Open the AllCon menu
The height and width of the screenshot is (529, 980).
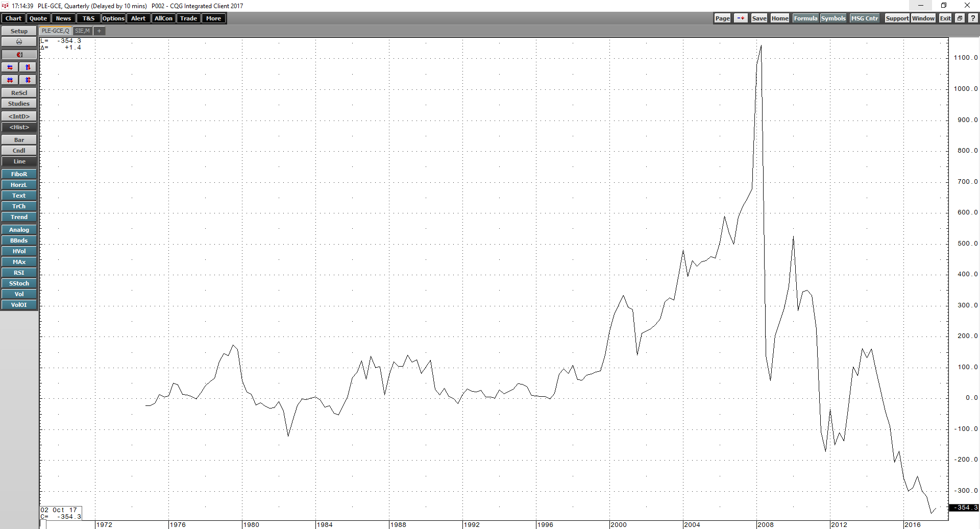pyautogui.click(x=163, y=18)
